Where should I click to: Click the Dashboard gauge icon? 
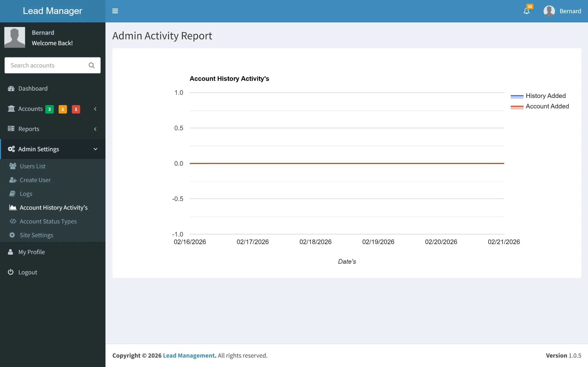coord(11,88)
